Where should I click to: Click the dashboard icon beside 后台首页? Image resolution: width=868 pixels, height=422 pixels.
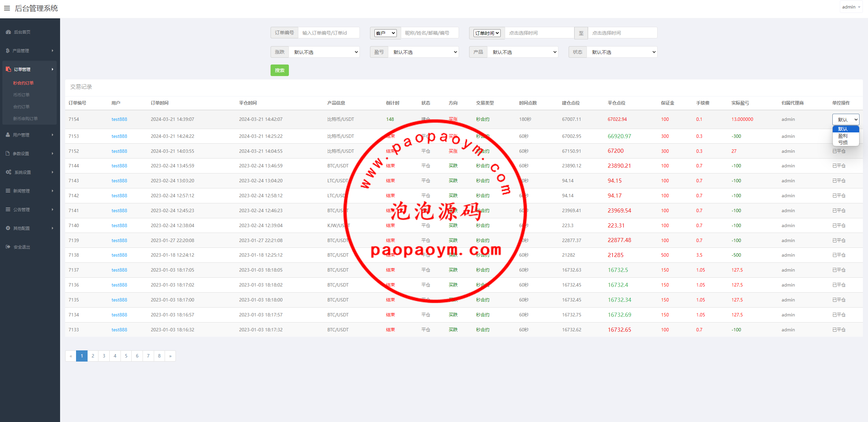point(8,32)
